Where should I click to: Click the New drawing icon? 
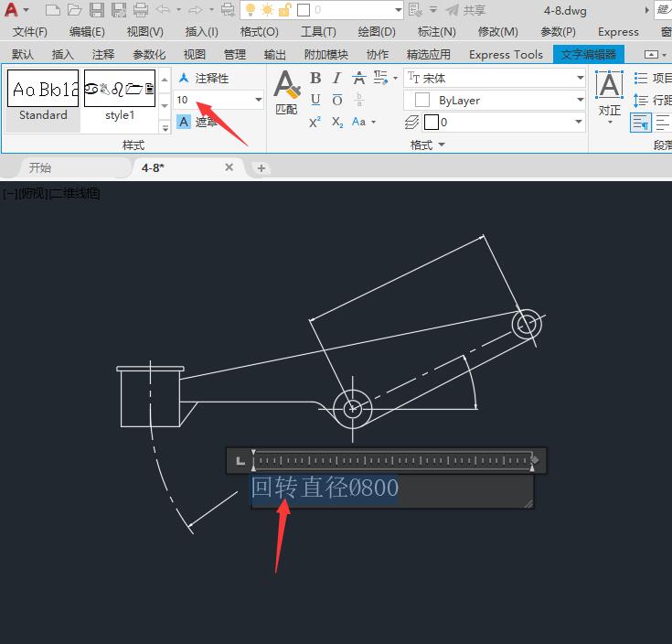(x=52, y=10)
